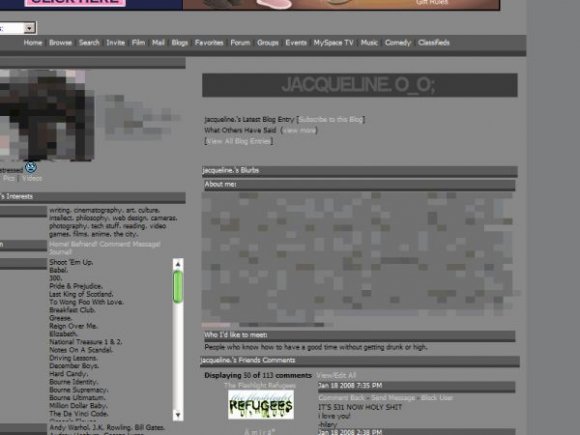Click 'To Wong Foo With Love.' entry
The height and width of the screenshot is (435, 580).
[86, 302]
